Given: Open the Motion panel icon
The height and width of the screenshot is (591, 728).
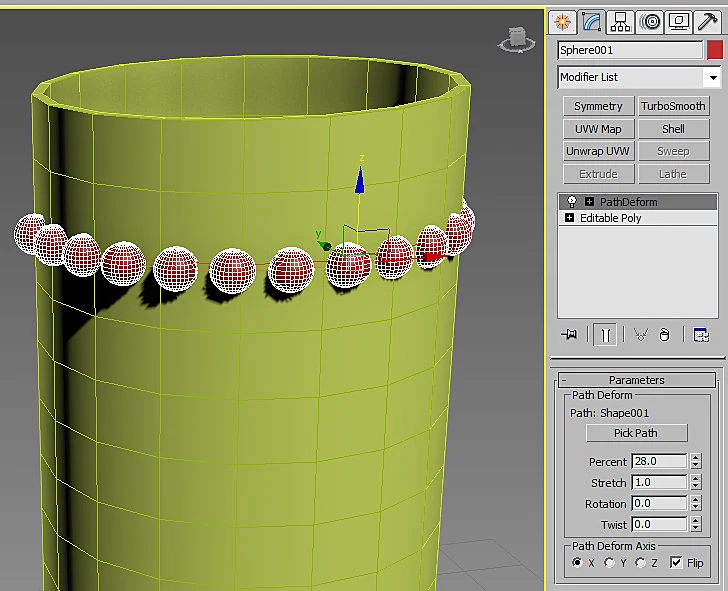Looking at the screenshot, I should point(650,22).
